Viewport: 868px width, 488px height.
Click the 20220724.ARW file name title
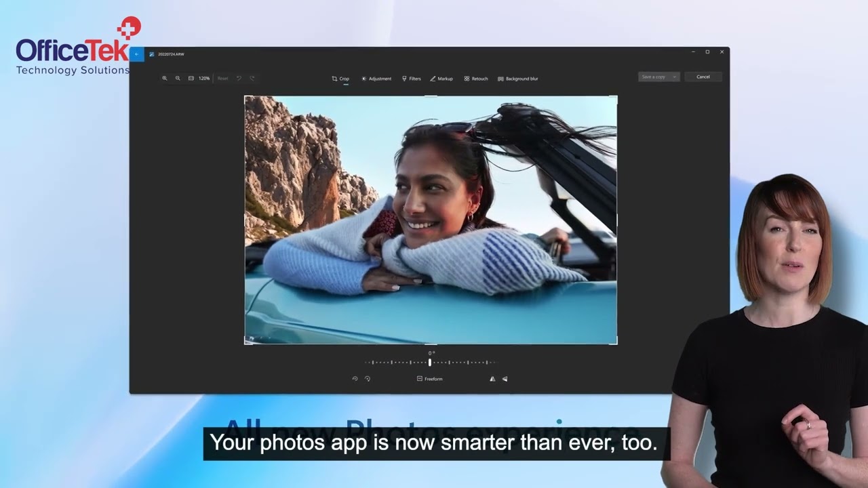[171, 54]
